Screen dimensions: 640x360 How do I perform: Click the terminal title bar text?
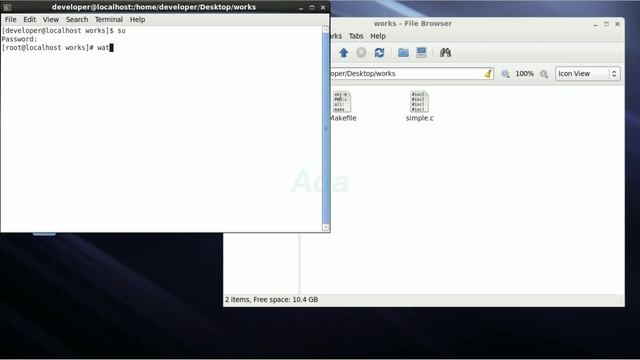pos(154,7)
